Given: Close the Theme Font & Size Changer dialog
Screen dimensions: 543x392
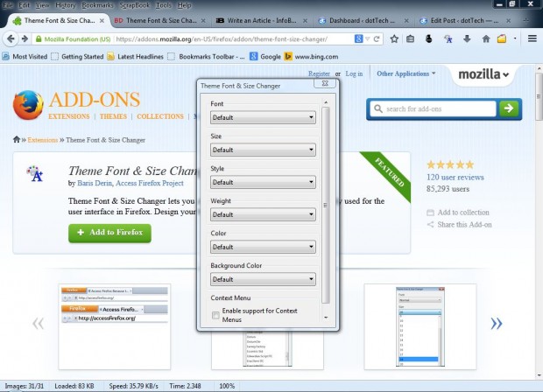Looking at the screenshot, I should coord(325,83).
